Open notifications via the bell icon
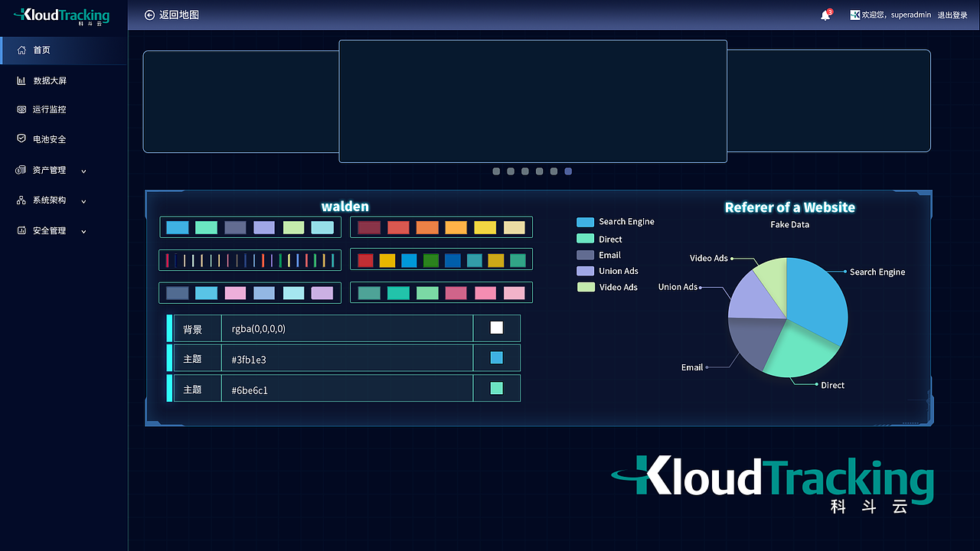Viewport: 980px width, 551px height. coord(825,15)
